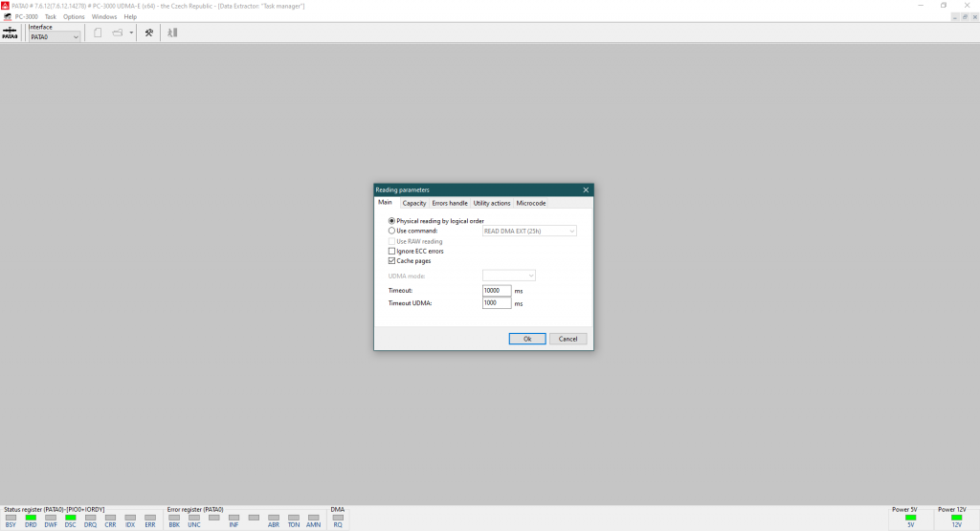The height and width of the screenshot is (531, 980).
Task: Open the Interface PATA0 dropdown
Action: 55,37
